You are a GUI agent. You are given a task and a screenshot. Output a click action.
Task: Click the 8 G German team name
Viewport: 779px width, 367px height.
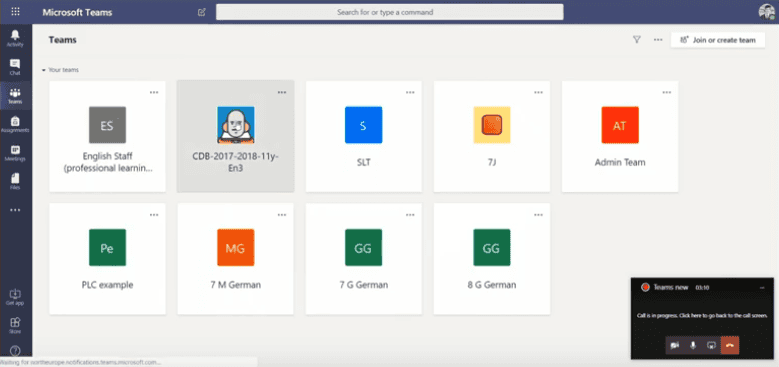491,285
